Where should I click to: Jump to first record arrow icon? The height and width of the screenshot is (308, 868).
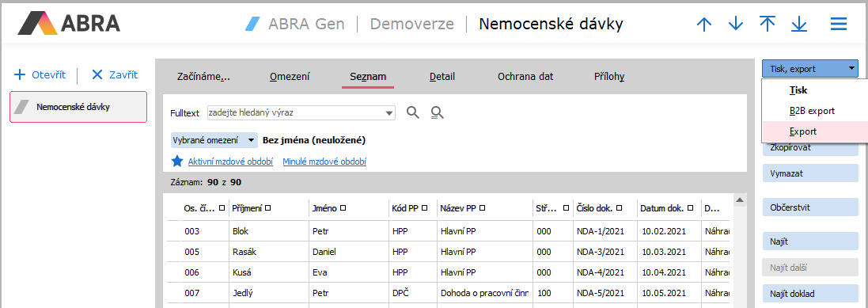[768, 24]
